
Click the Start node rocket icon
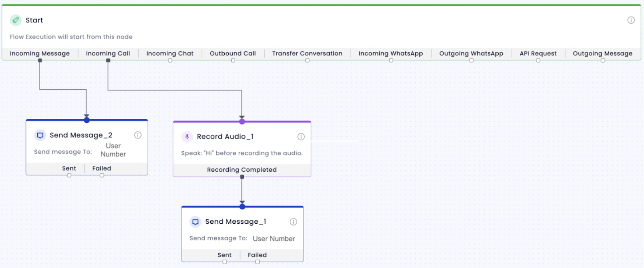coord(15,20)
